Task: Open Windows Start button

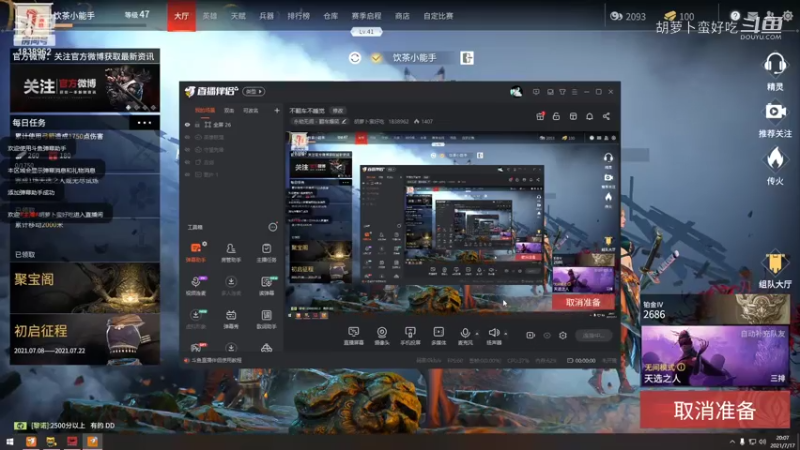Action: [x=10, y=441]
